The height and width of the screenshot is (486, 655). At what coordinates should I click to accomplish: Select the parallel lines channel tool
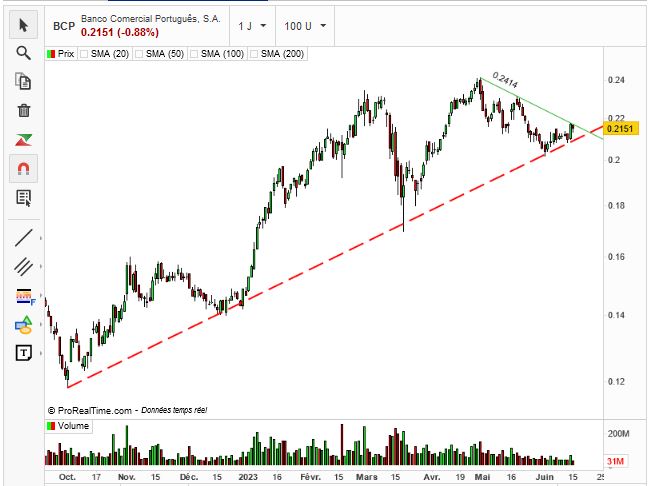[23, 266]
